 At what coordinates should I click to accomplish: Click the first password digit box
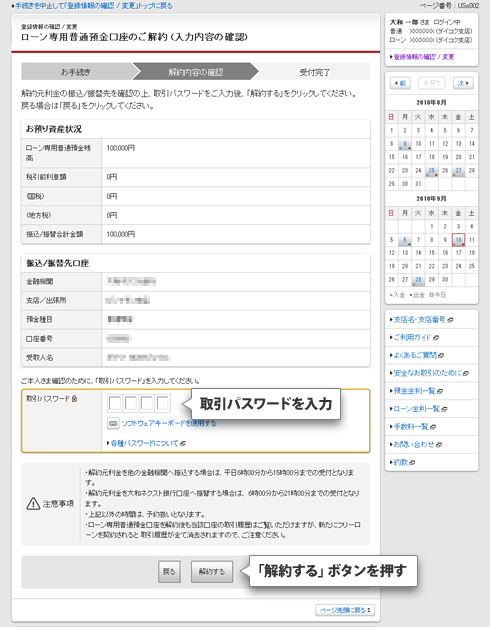pos(115,403)
